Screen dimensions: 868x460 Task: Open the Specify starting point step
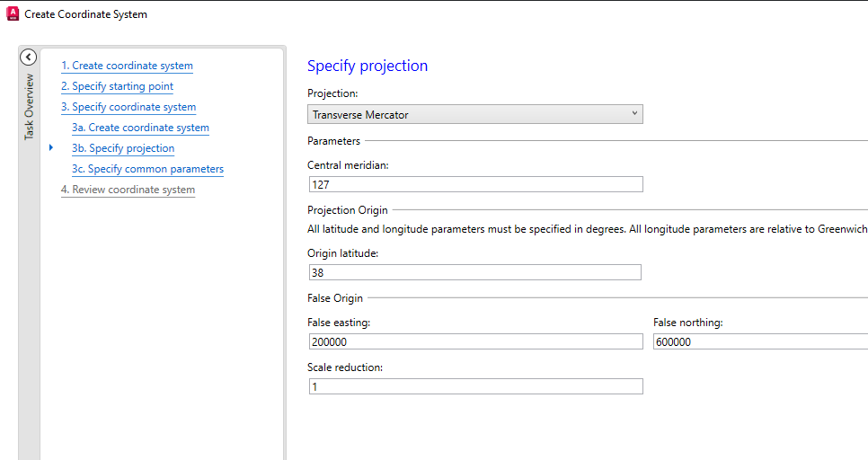(117, 86)
